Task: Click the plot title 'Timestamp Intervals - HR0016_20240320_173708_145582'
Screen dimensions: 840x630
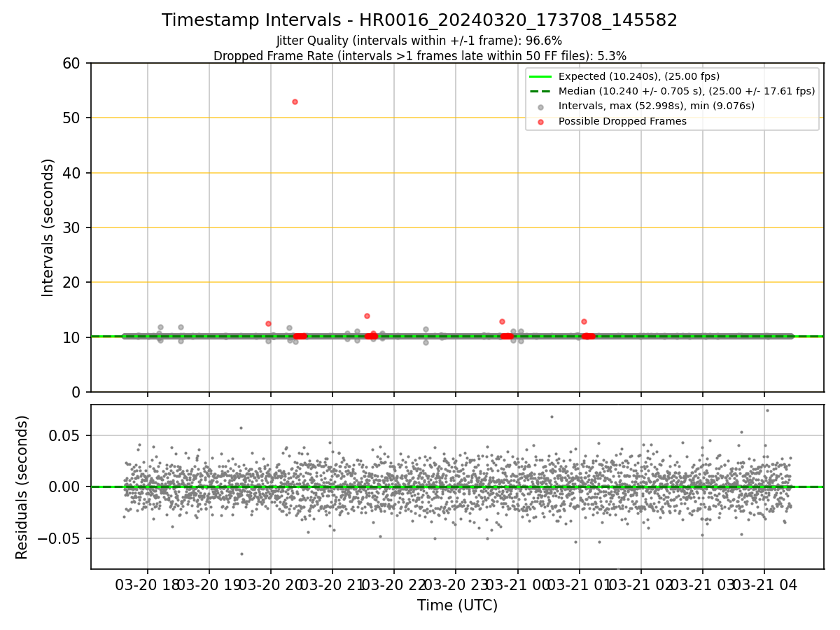Action: 419,20
